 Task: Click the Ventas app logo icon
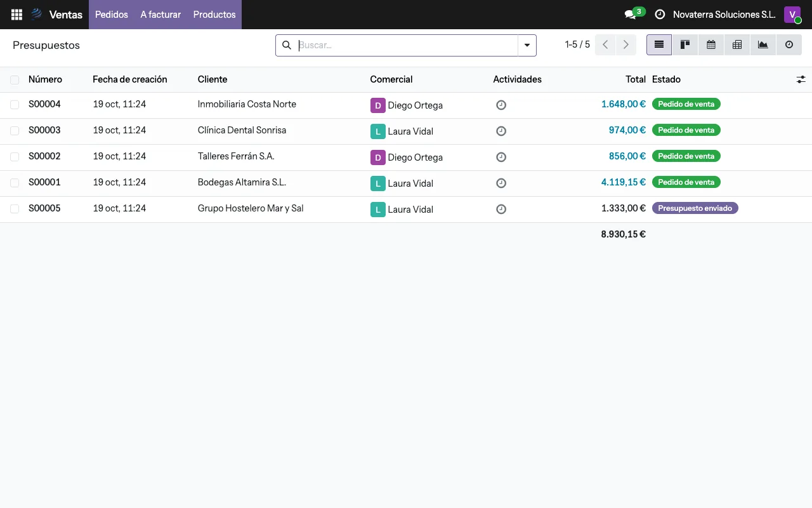point(37,15)
